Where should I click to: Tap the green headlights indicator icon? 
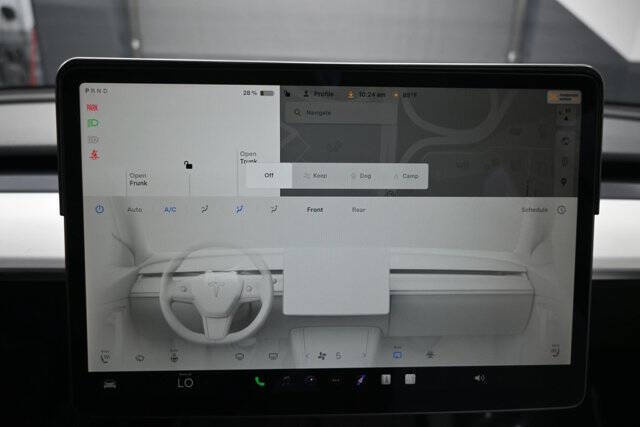93,123
